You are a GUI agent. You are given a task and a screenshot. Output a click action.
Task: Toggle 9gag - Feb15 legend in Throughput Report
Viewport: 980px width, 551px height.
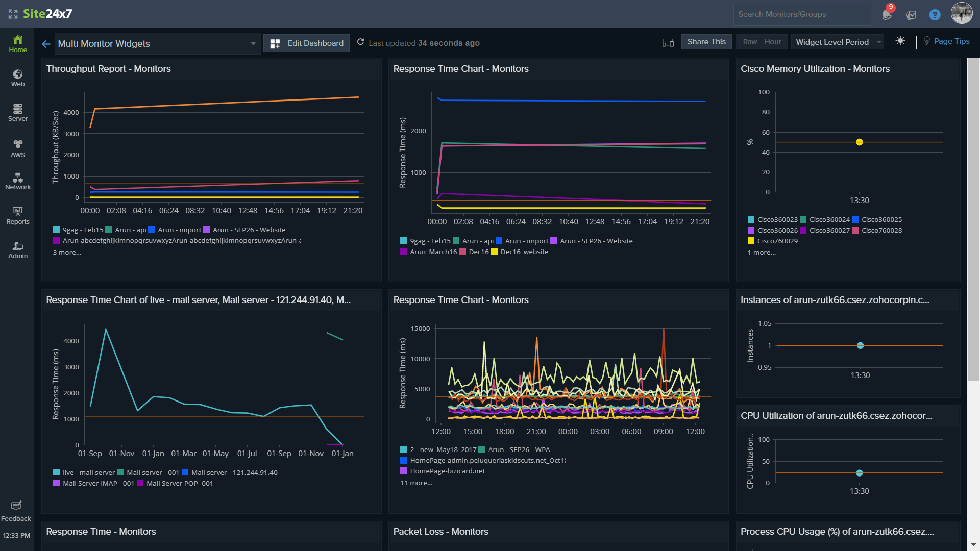(83, 230)
